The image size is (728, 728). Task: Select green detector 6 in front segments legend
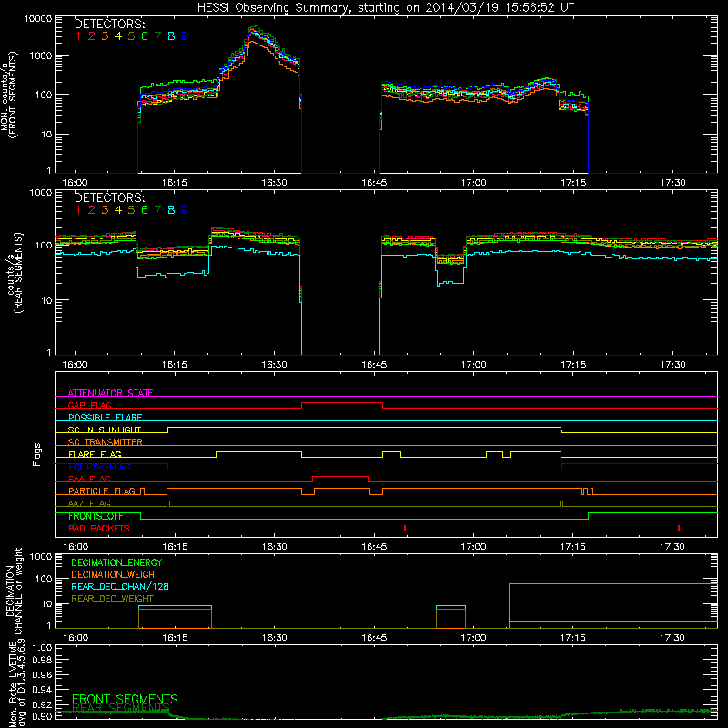145,36
